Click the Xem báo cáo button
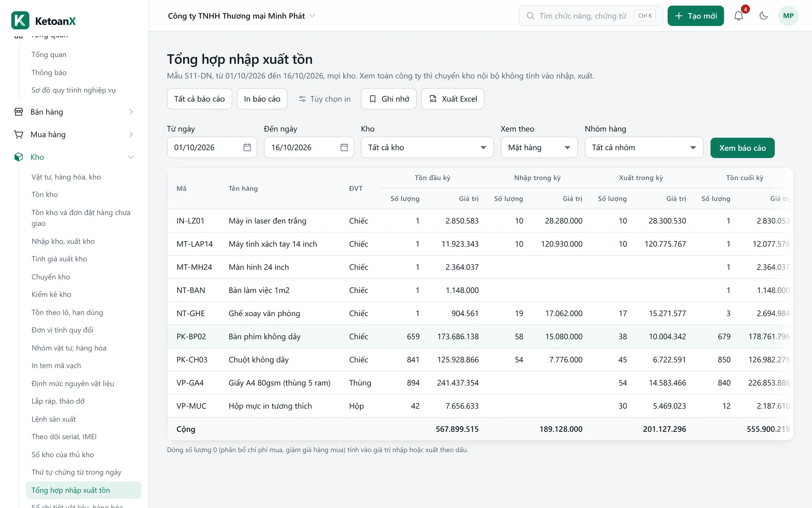Viewport: 812px width, 508px height. (742, 148)
